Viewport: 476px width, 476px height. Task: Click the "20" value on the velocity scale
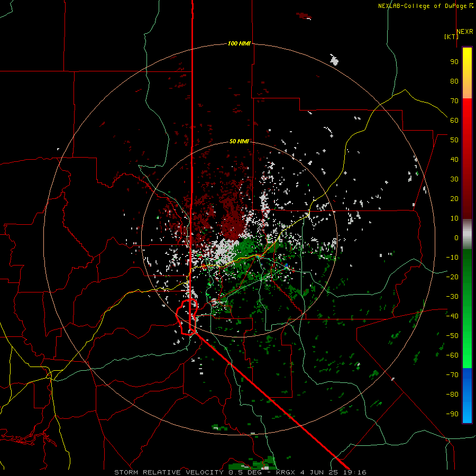454,198
